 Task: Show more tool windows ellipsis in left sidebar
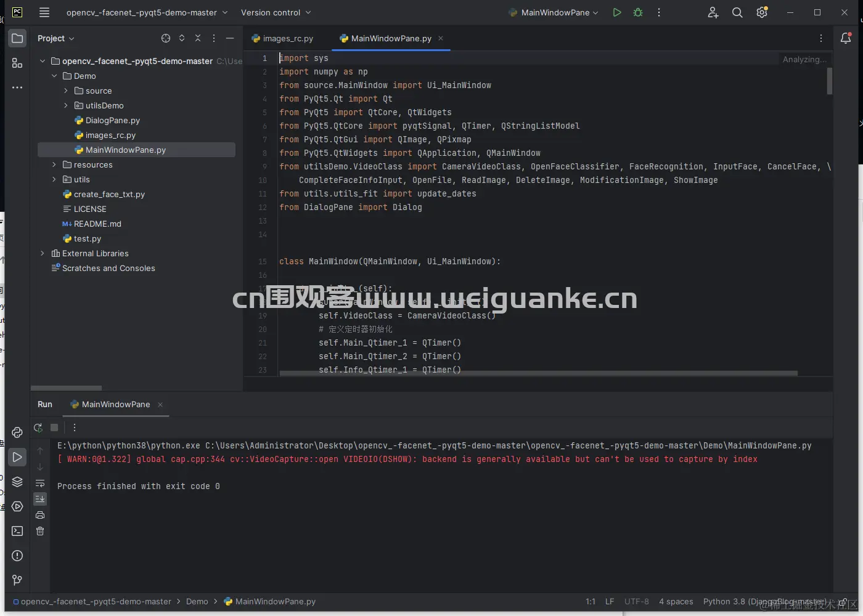[17, 87]
